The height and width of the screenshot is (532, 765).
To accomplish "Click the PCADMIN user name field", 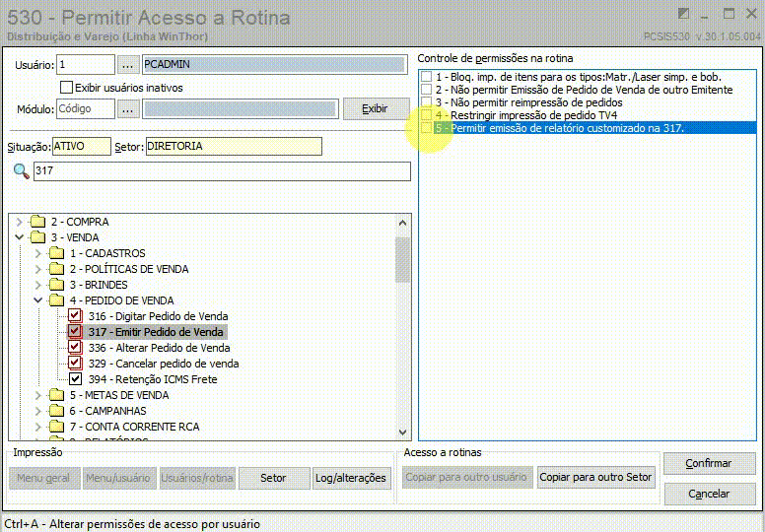I will click(275, 64).
